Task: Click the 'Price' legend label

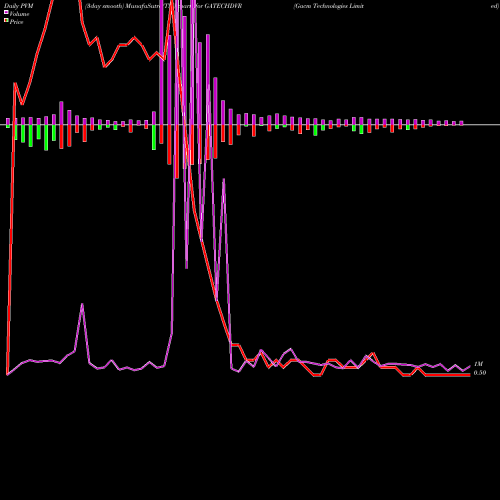Action: point(16,22)
